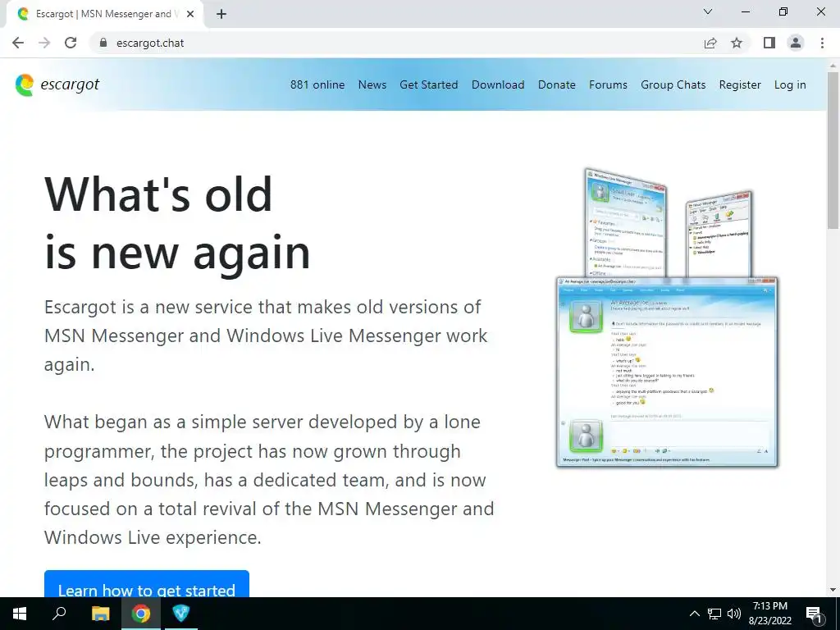Open the clock showing 7:13 PM
This screenshot has height=630, width=840.
769,614
